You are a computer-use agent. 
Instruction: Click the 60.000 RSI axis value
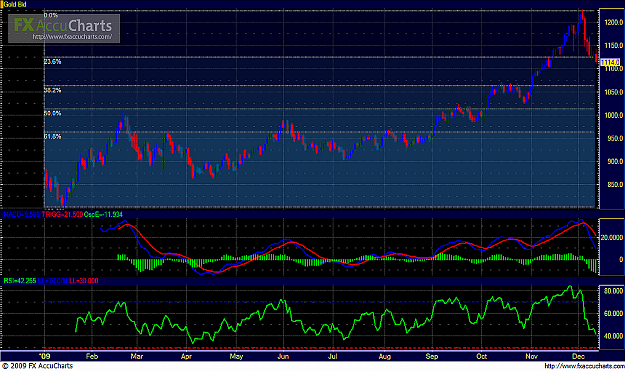point(613,314)
